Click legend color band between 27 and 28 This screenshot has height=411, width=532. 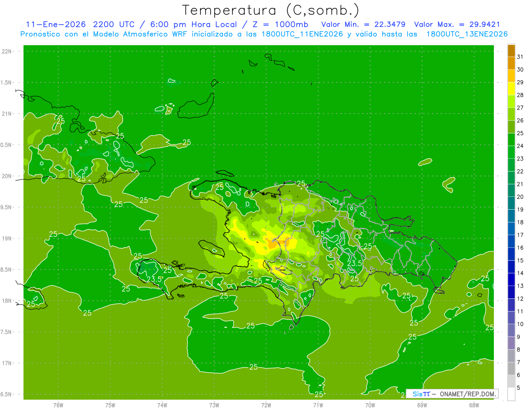[x=511, y=101]
